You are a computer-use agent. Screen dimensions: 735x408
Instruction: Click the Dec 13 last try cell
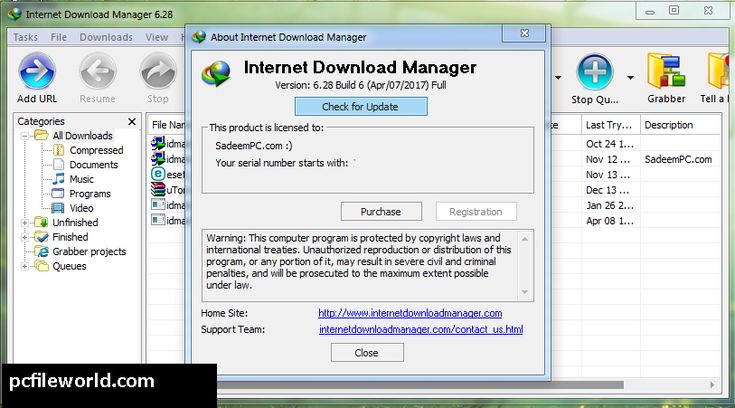pyautogui.click(x=608, y=190)
